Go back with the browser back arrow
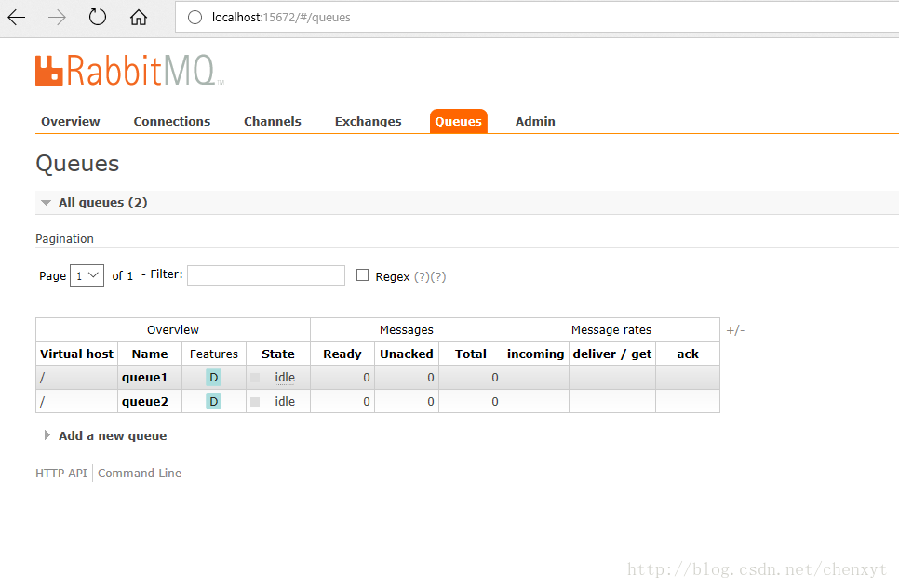The height and width of the screenshot is (588, 899). 17,17
